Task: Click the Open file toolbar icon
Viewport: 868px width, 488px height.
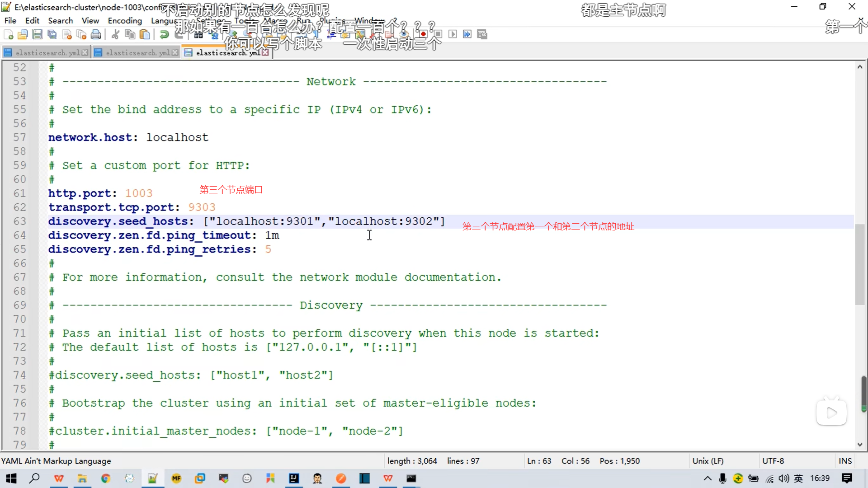Action: pyautogui.click(x=23, y=34)
